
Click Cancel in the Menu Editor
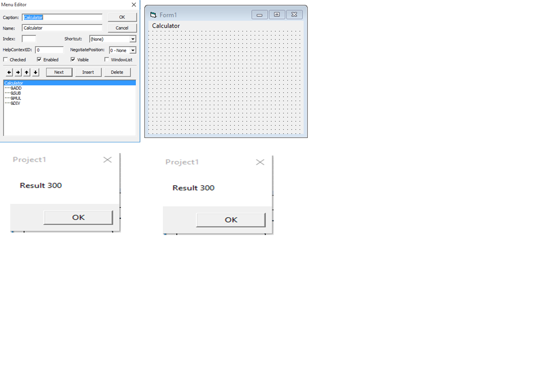point(122,28)
